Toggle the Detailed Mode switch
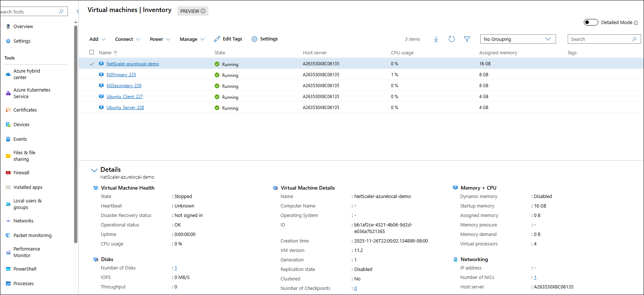The width and height of the screenshot is (644, 295). 591,22
